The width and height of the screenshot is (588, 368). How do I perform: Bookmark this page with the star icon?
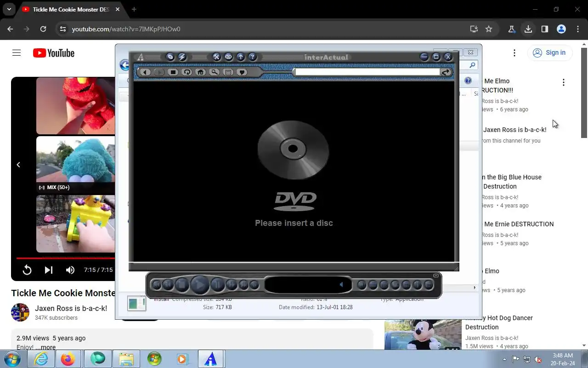click(x=489, y=29)
